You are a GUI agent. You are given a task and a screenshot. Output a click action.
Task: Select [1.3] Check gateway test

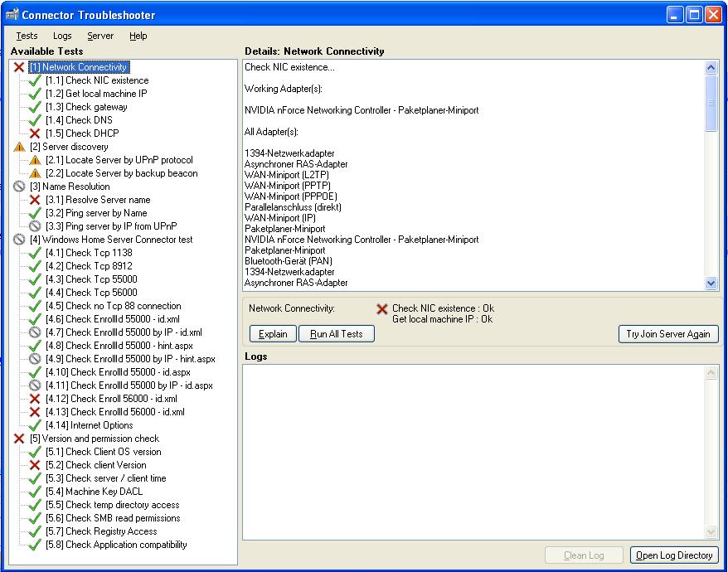(86, 107)
